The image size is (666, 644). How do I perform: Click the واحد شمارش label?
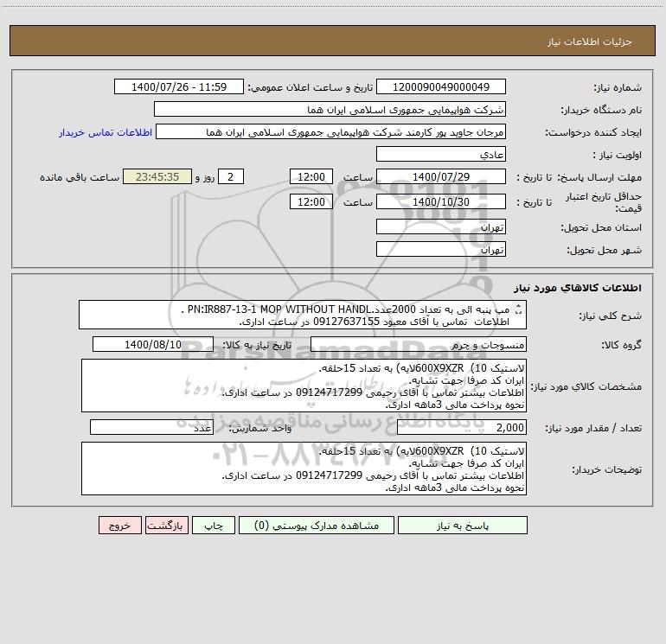[x=260, y=429]
